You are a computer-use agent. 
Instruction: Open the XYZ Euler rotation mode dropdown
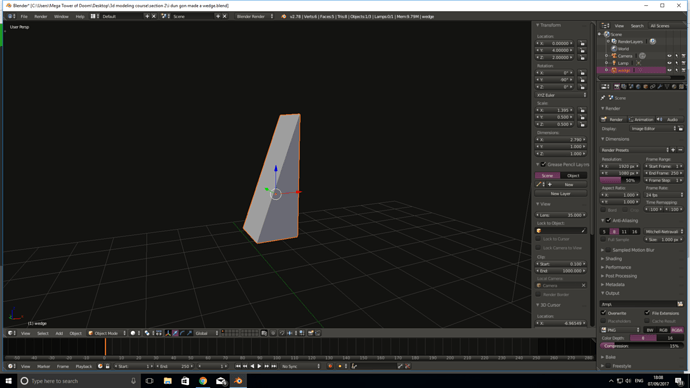pos(561,95)
